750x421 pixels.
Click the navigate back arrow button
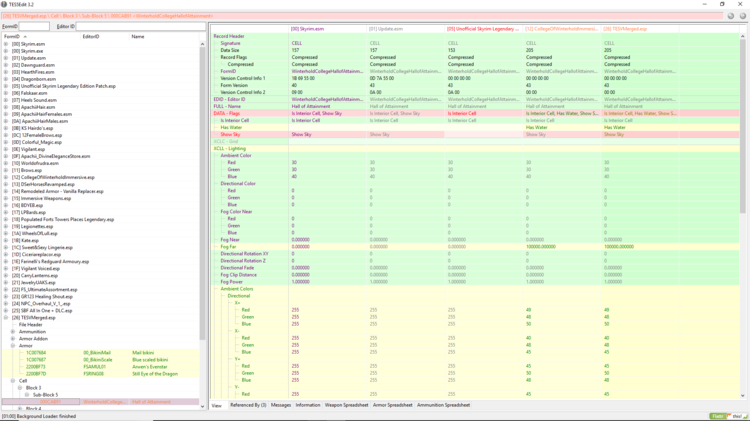[730, 16]
